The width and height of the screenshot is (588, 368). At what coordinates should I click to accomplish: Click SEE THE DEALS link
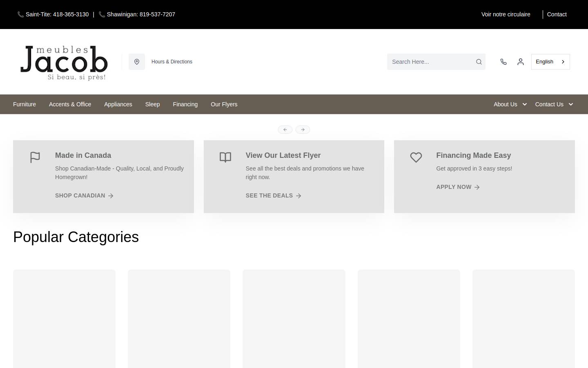pyautogui.click(x=274, y=195)
